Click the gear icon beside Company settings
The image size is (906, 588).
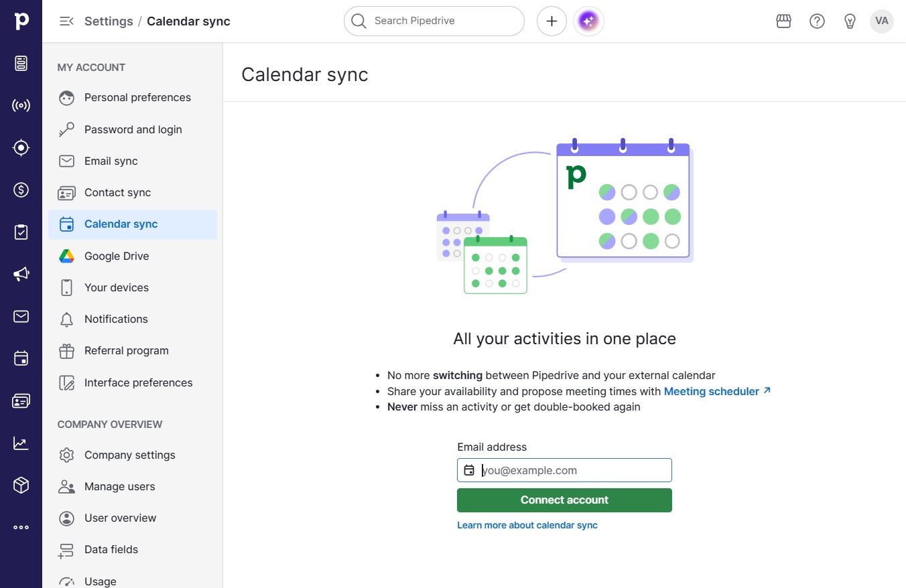(x=66, y=455)
